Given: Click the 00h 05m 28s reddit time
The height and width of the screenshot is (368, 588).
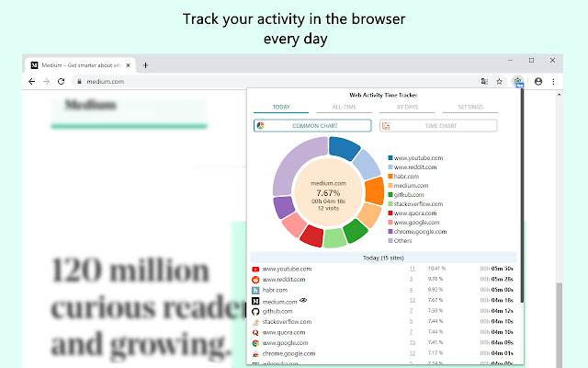Looking at the screenshot, I should click(496, 279).
